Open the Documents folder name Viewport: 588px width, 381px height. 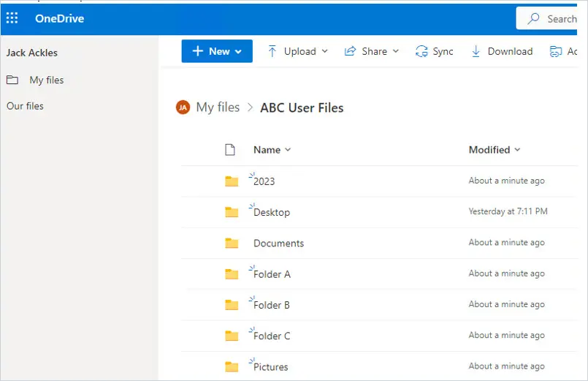[x=278, y=244]
